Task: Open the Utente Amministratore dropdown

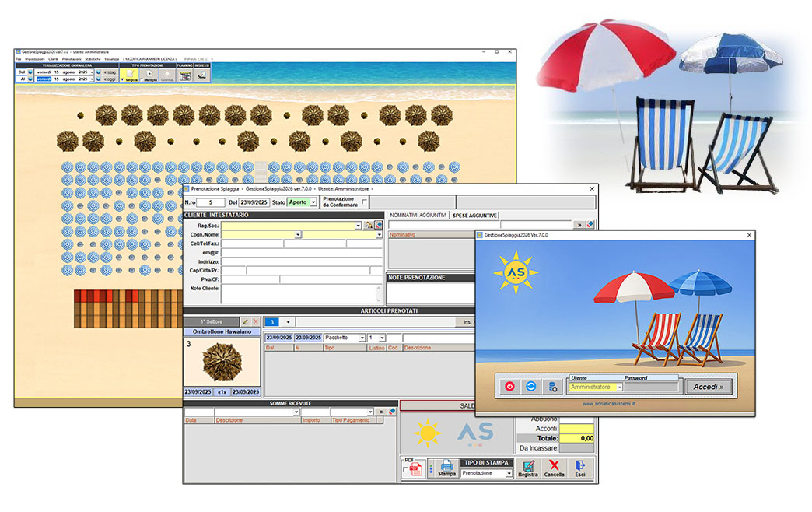Action: [619, 387]
